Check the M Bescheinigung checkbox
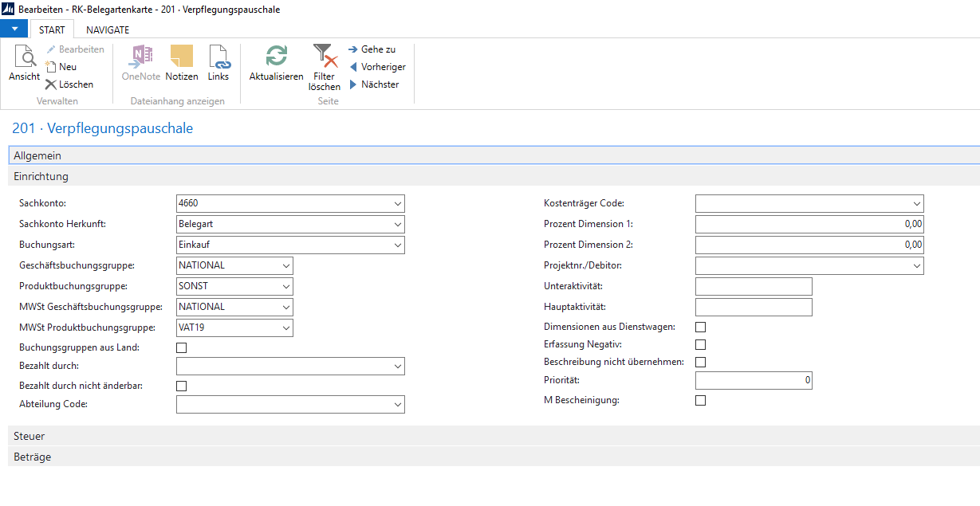Image resolution: width=980 pixels, height=506 pixels. pyautogui.click(x=700, y=400)
